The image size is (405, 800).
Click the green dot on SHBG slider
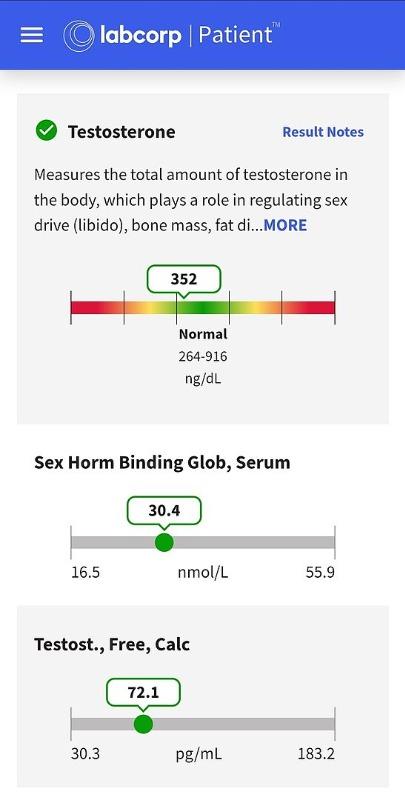pos(164,542)
